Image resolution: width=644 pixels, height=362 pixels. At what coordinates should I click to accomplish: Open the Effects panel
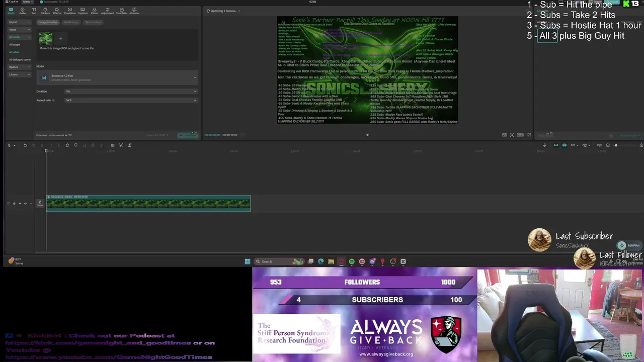point(57,11)
